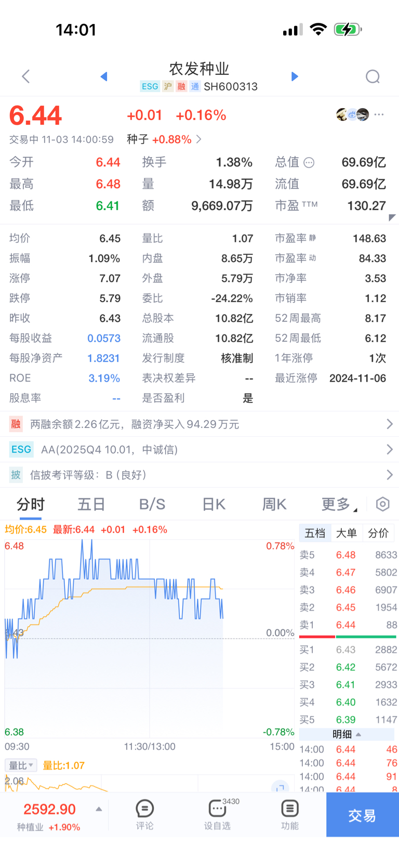The width and height of the screenshot is (399, 868).
Task: Tap the Wi-Fi status icon
Action: coord(318,29)
